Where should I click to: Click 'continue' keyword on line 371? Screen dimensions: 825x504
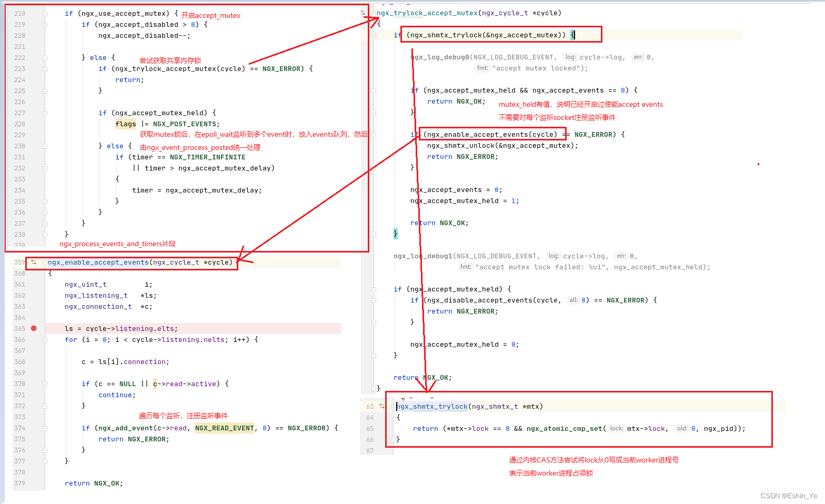pos(115,395)
